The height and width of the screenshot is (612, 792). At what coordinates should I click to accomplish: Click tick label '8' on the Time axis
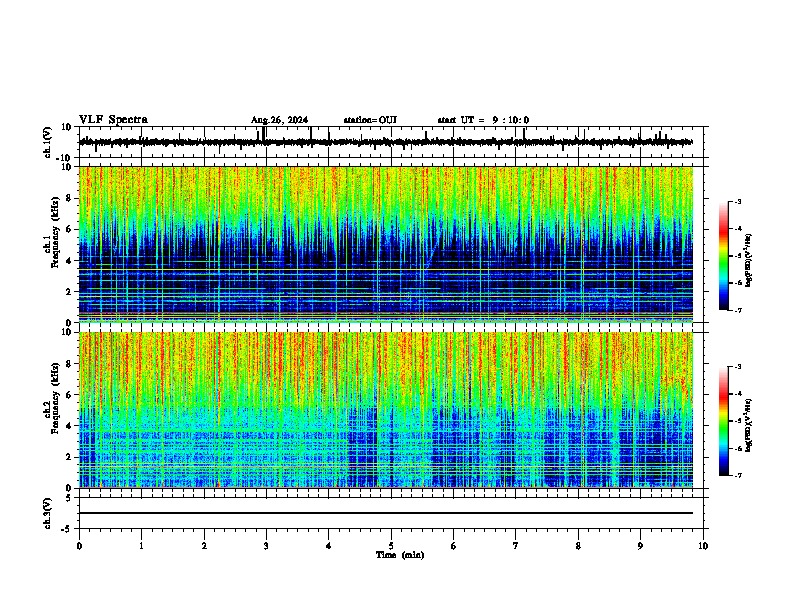click(x=578, y=546)
